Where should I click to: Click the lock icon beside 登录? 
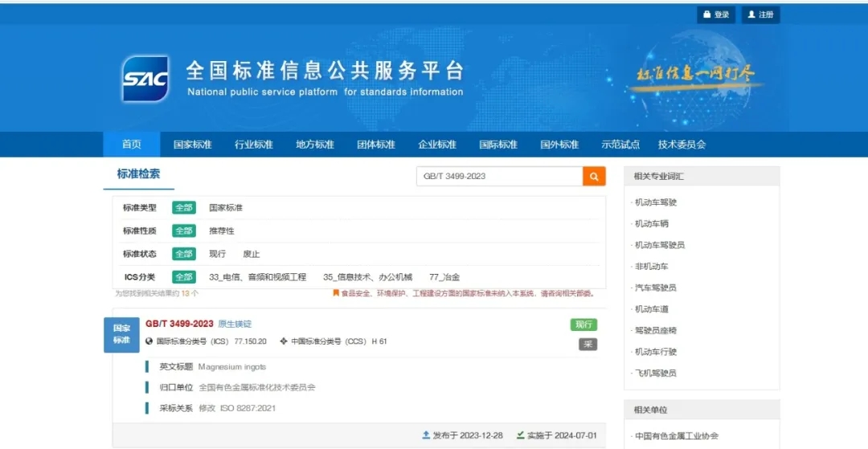pyautogui.click(x=707, y=14)
